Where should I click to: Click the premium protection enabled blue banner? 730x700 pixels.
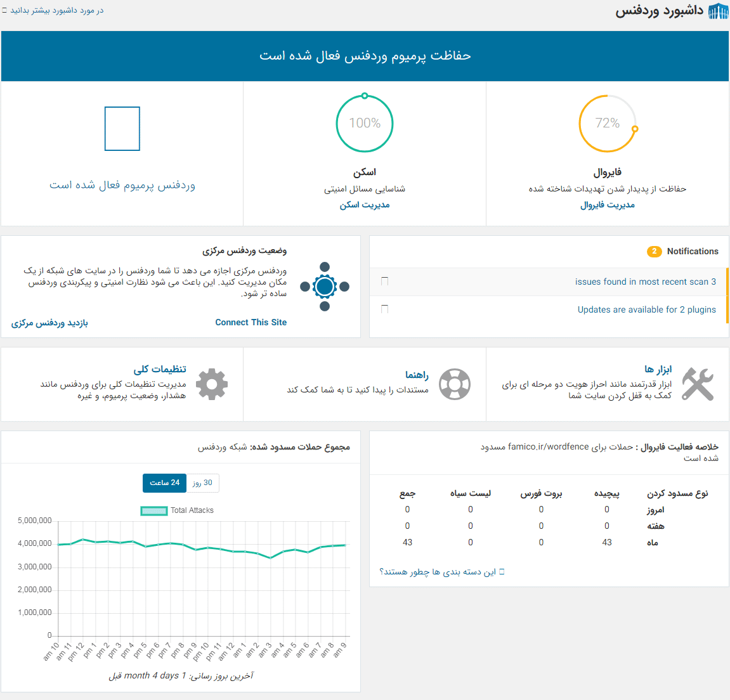coord(365,56)
